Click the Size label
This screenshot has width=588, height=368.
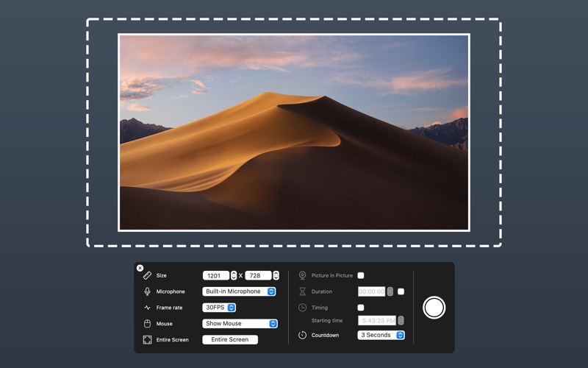[161, 275]
